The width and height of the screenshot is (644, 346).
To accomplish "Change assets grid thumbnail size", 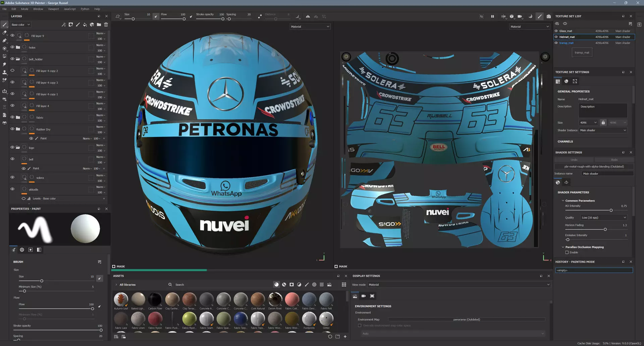I will 344,285.
